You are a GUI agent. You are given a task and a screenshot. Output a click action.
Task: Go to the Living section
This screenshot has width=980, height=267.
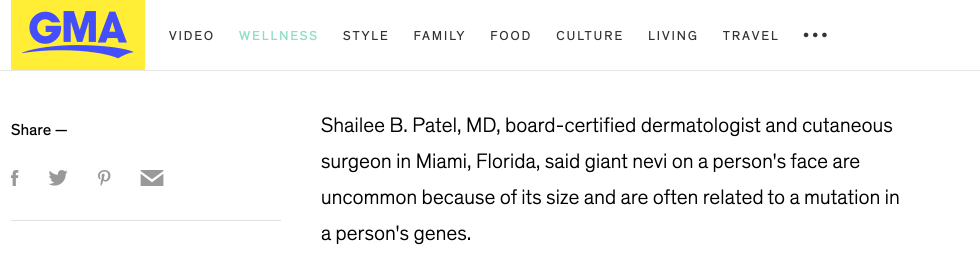[x=673, y=36]
